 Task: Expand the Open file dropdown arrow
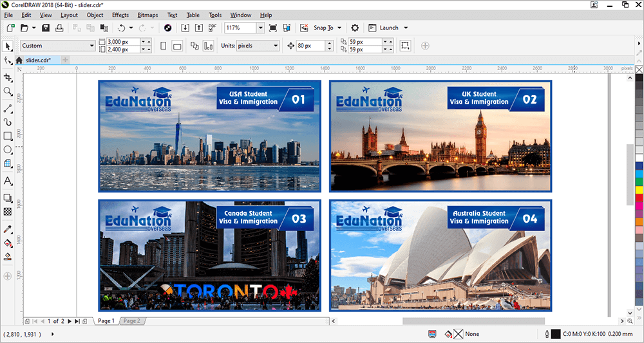(x=33, y=28)
